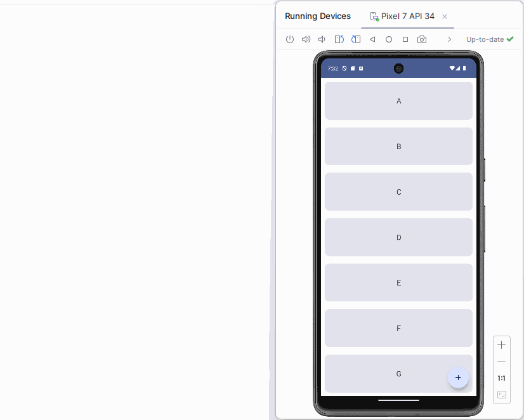Screen dimensions: 524x420
Task: Open the card labeled F
Action: 398,328
